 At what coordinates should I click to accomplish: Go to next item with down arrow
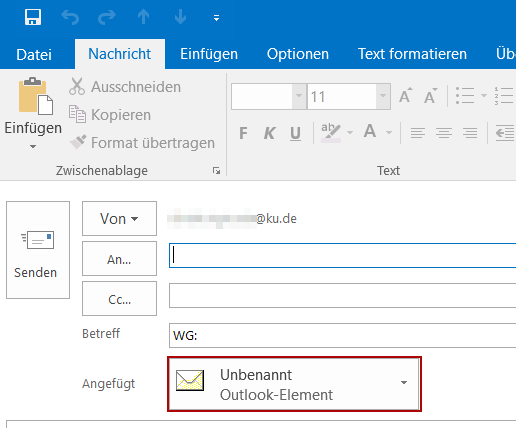(180, 17)
